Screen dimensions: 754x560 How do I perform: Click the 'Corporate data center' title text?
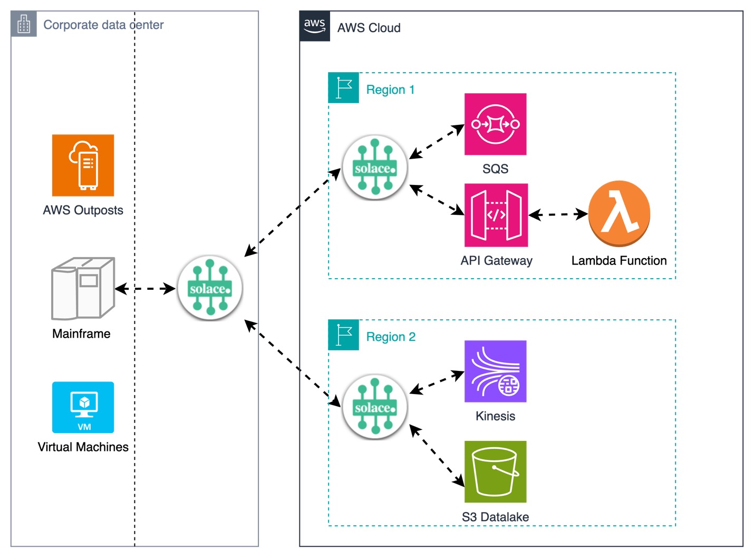point(103,25)
